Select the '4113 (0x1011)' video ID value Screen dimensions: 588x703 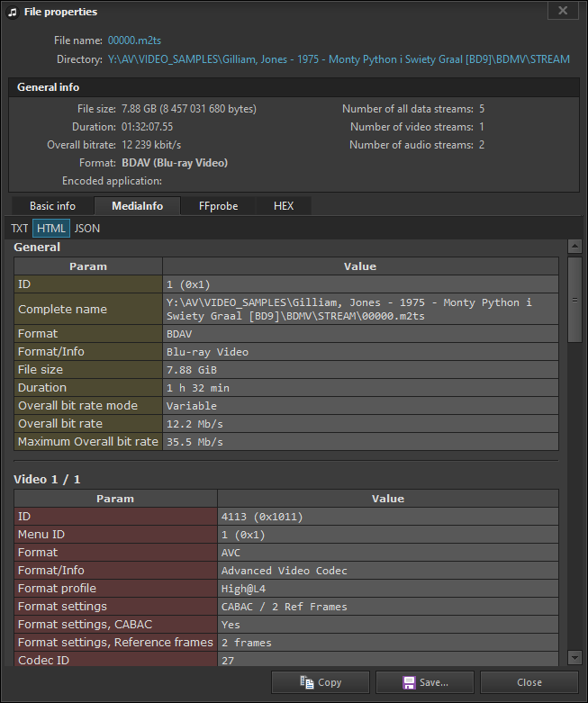(x=388, y=517)
